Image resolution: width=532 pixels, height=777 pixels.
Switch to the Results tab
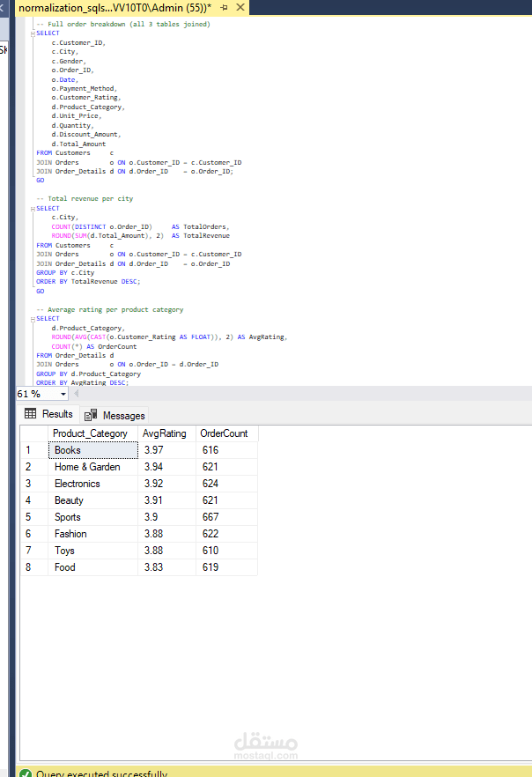(x=48, y=414)
